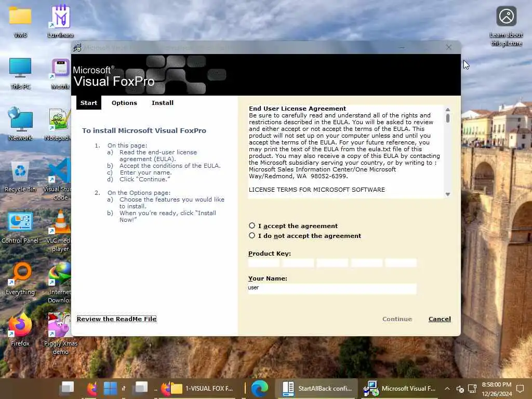Show hidden tray icons chevron
The width and height of the screenshot is (532, 399).
point(447,389)
